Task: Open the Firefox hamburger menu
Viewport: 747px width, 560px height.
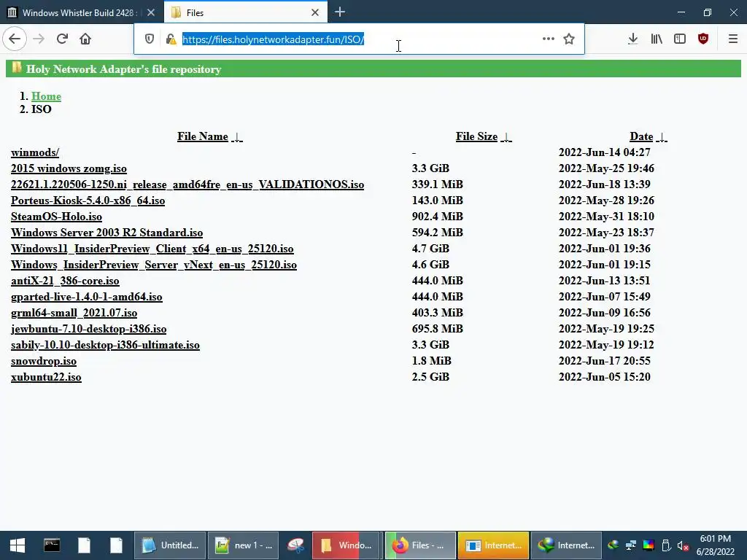Action: [x=733, y=39]
